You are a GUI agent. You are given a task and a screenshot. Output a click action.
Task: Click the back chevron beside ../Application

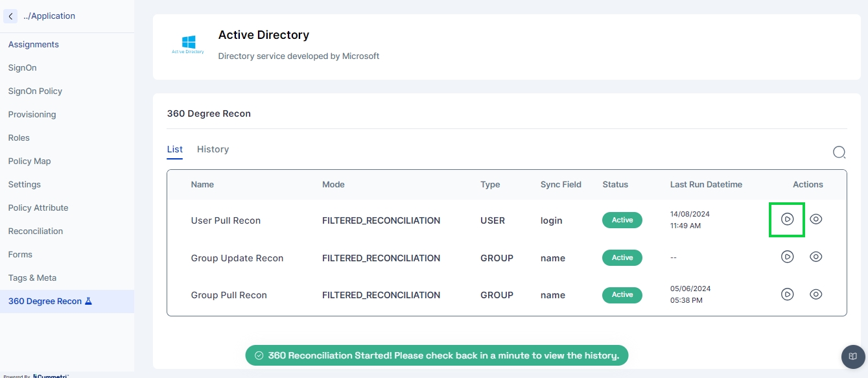[x=10, y=16]
